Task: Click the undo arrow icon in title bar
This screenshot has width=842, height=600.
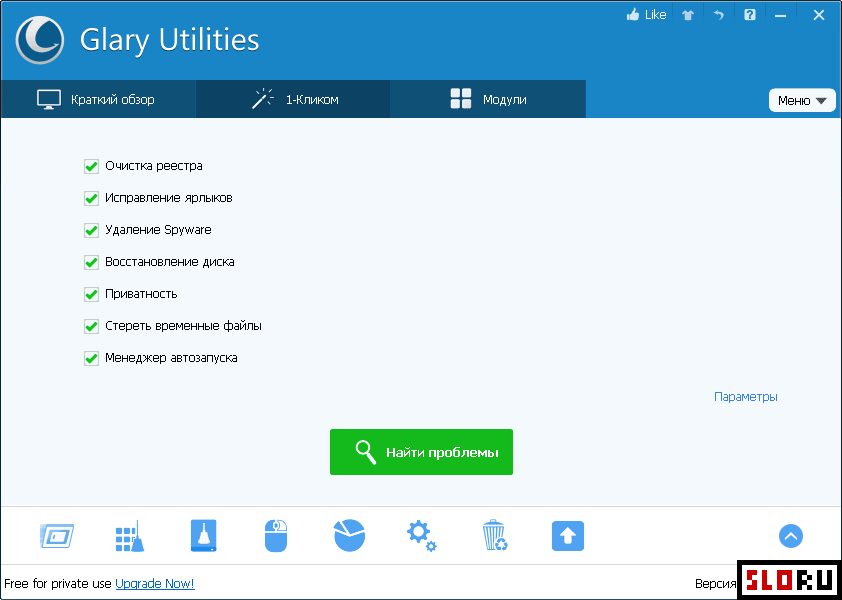Action: point(718,16)
